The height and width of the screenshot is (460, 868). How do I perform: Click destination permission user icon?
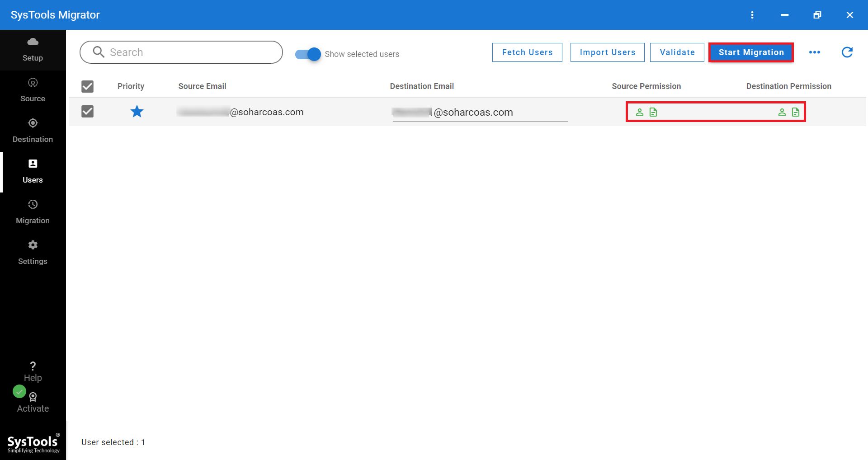coord(782,112)
